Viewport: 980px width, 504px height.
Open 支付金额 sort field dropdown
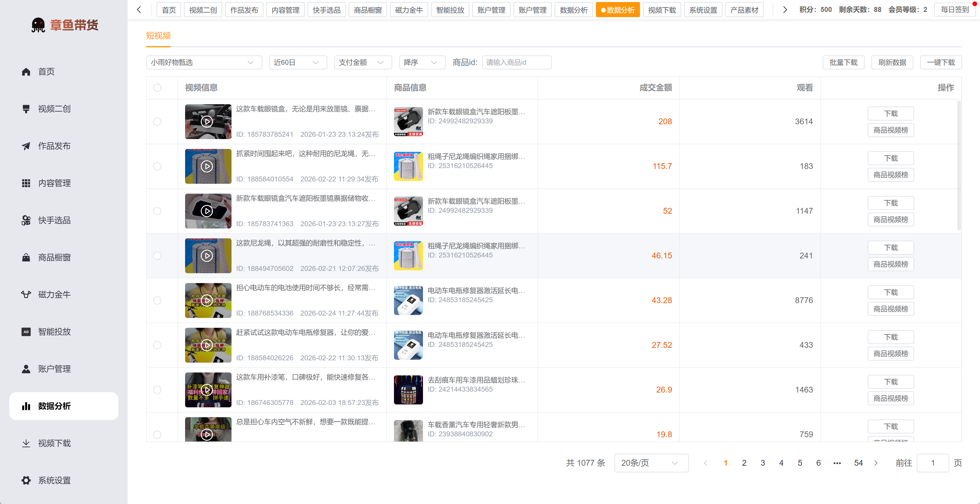pos(363,62)
